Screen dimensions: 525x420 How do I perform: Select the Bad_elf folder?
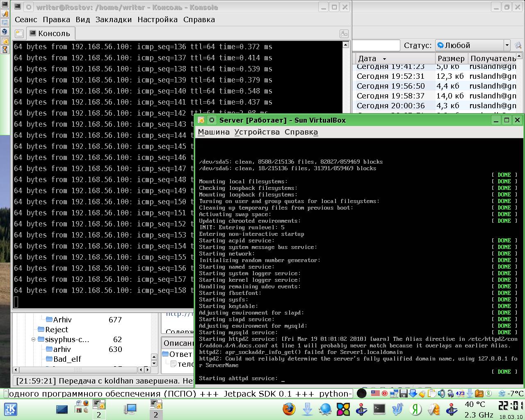(67, 359)
